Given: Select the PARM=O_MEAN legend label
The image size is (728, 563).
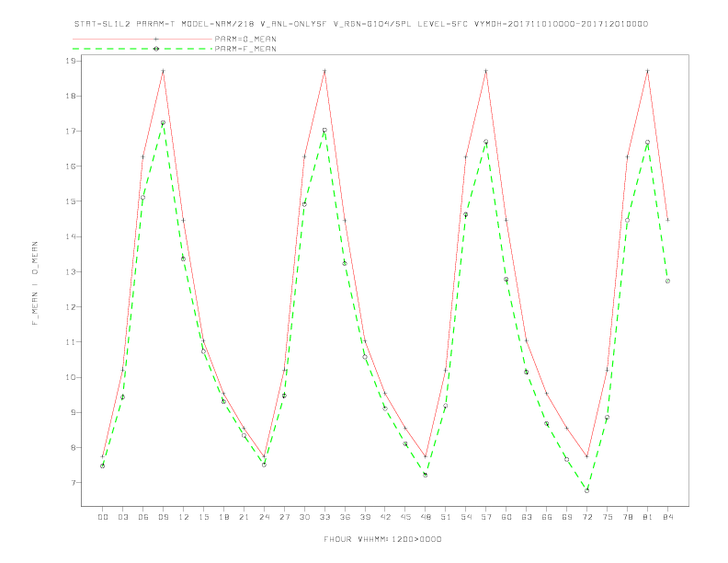Looking at the screenshot, I should click(x=245, y=39).
